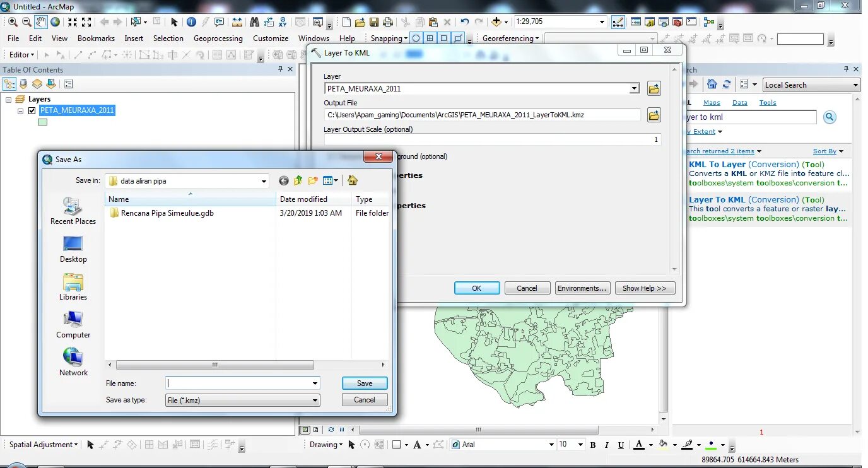
Task: Toggle Underline text formatting
Action: [621, 445]
